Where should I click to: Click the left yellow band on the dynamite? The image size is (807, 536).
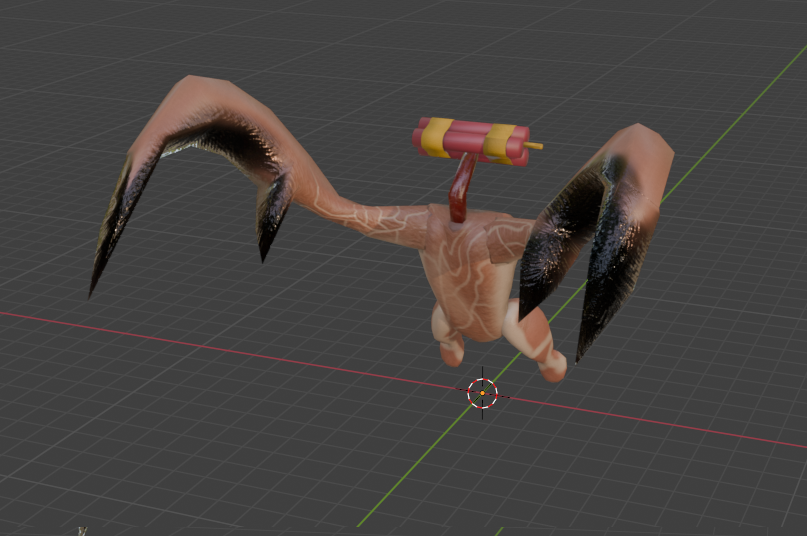coord(437,137)
